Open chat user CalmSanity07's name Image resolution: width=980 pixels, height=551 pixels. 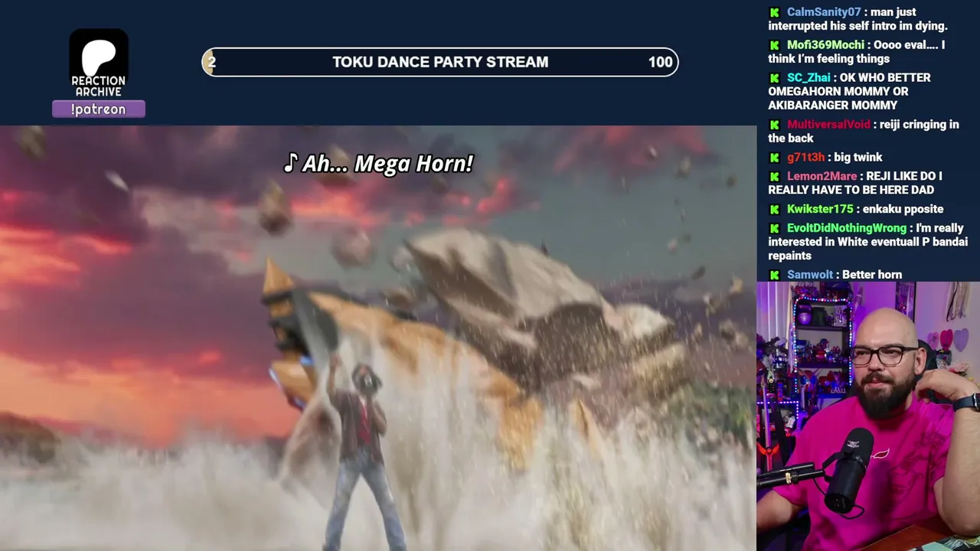click(824, 12)
